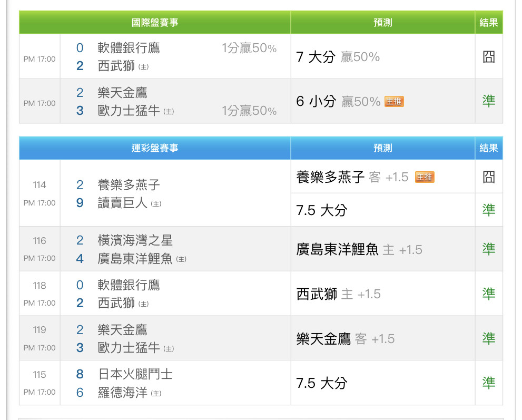Click the blue 預測 column header
Viewport: 522px width, 420px height.
coord(383,148)
